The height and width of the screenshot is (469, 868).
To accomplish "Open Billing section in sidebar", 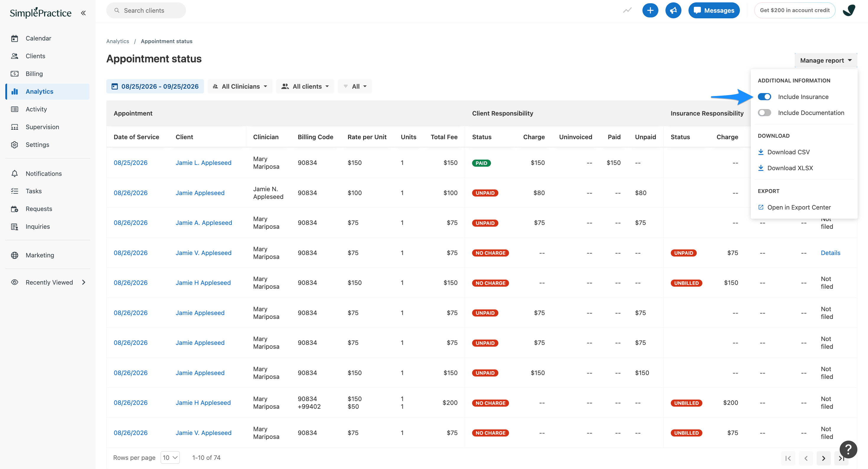I will tap(34, 74).
